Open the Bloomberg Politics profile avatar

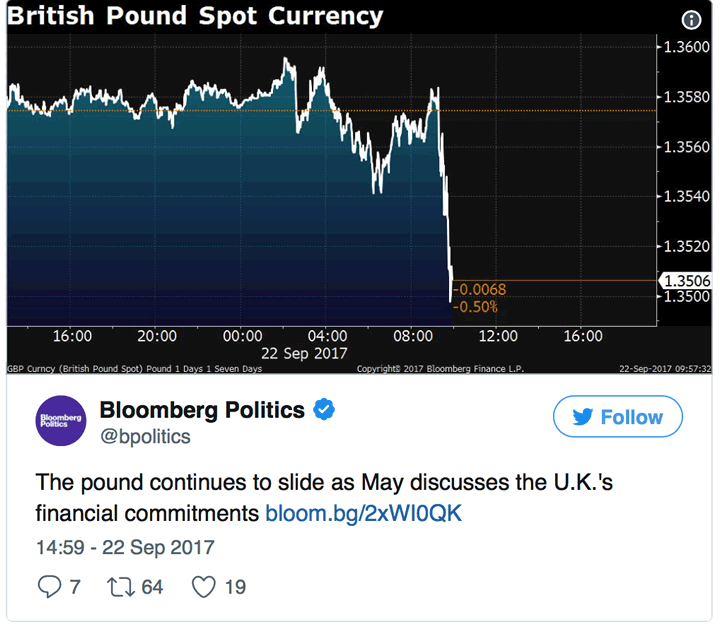pyautogui.click(x=61, y=420)
